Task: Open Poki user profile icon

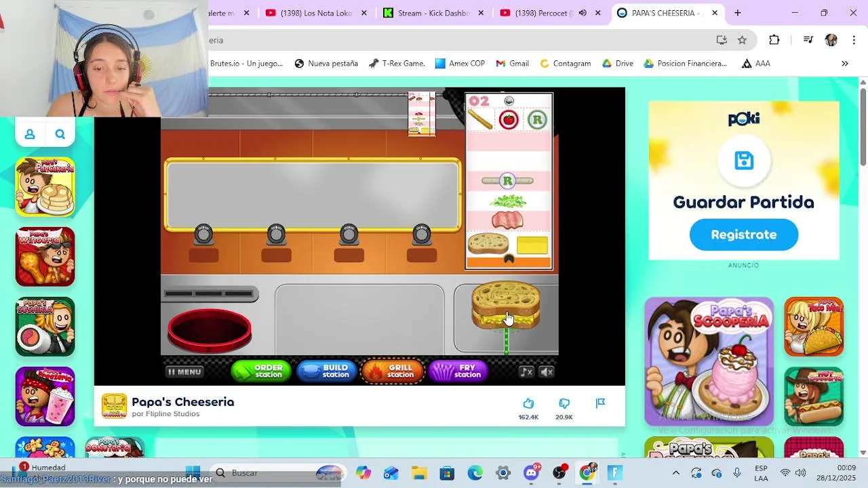Action: pyautogui.click(x=30, y=134)
